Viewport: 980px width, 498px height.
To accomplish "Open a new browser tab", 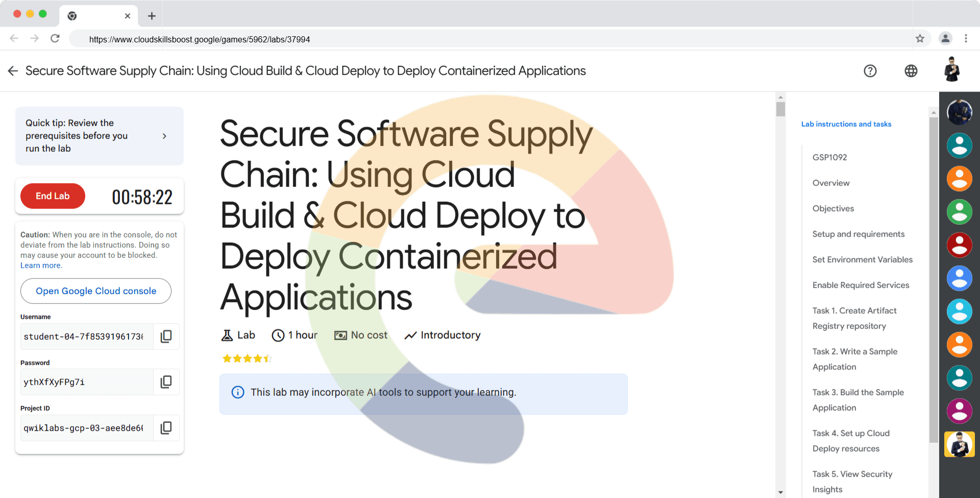I will (x=152, y=16).
